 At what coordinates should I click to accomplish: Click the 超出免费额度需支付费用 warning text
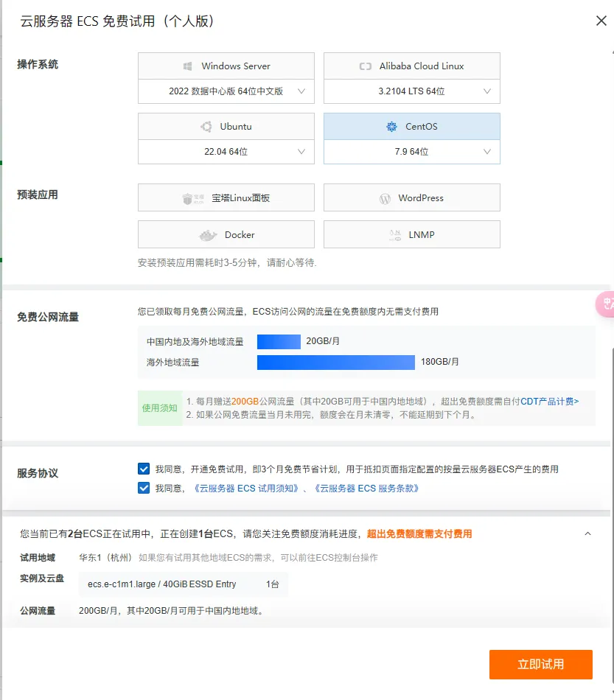tap(419, 534)
